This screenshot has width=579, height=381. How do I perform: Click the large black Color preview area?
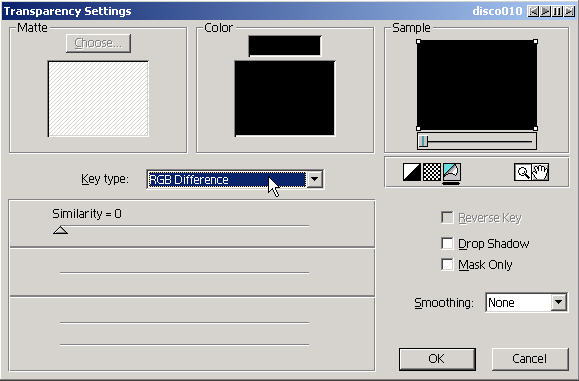click(x=285, y=99)
